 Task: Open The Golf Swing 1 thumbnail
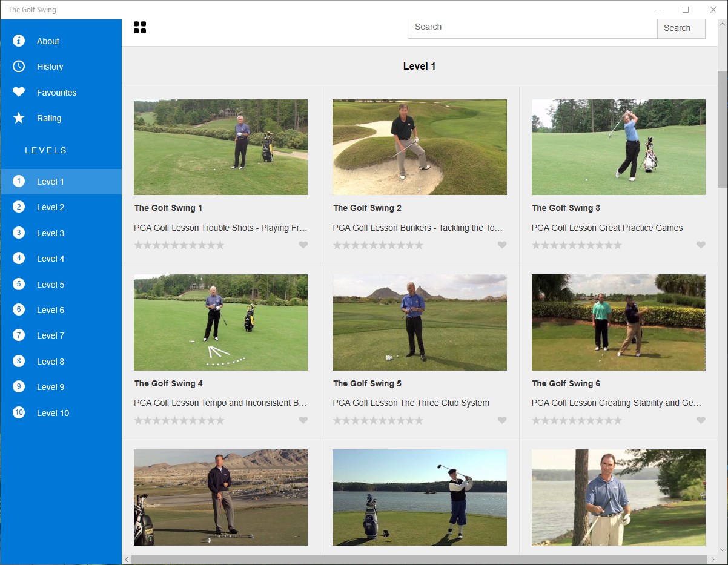click(220, 147)
